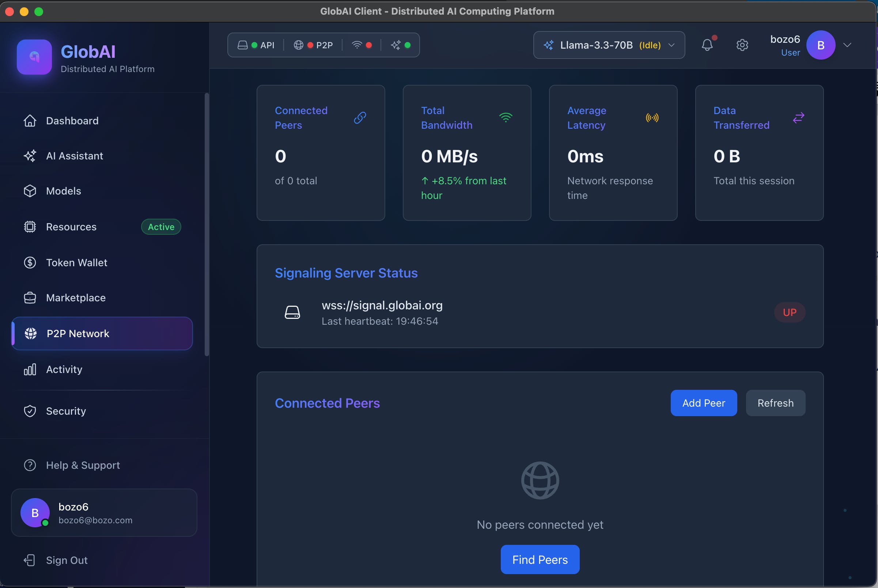Click the signaling server drive icon
Screen dimensions: 878x588
tap(292, 312)
